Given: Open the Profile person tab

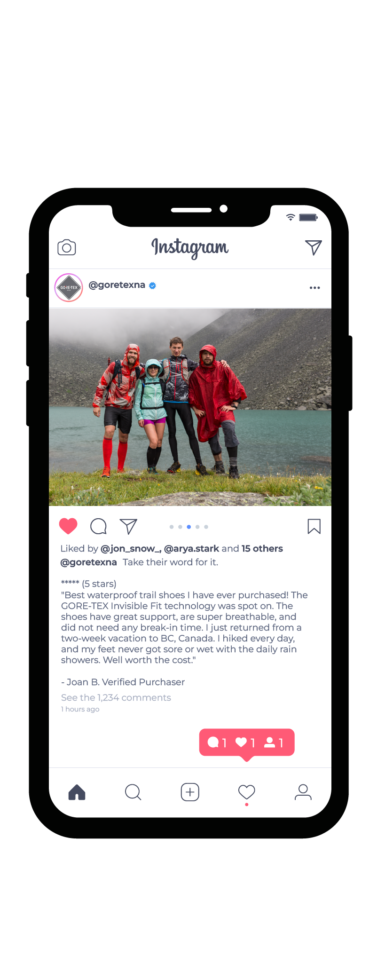Looking at the screenshot, I should coord(303,792).
